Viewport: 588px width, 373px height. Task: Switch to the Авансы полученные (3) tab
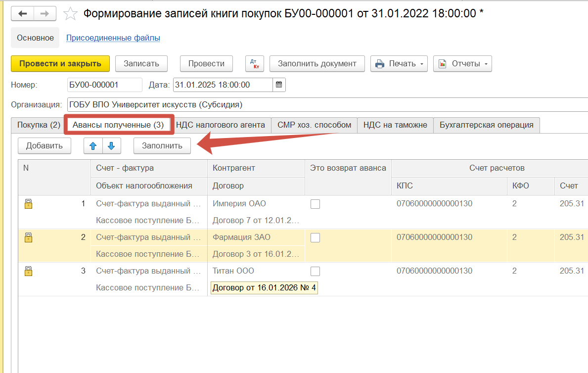point(118,125)
